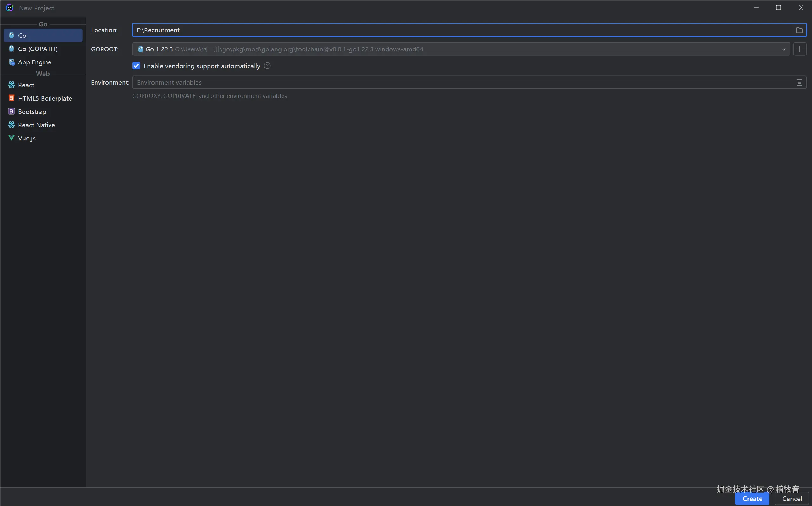This screenshot has width=812, height=506.
Task: Select the Vue.js project template
Action: coord(27,138)
